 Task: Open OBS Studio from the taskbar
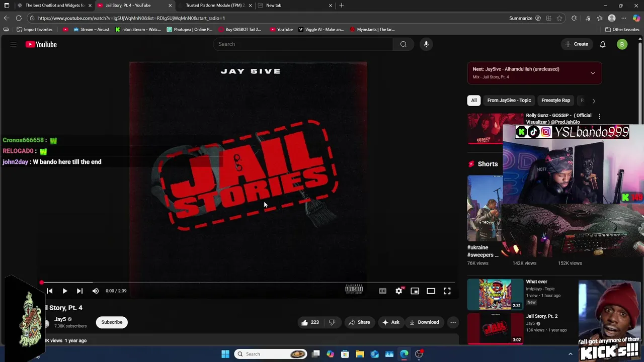[x=419, y=354]
